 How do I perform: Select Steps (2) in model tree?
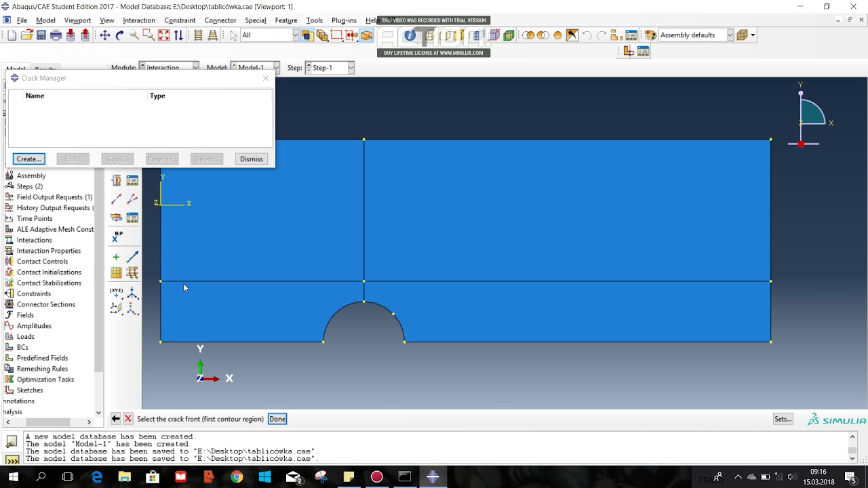click(x=30, y=186)
